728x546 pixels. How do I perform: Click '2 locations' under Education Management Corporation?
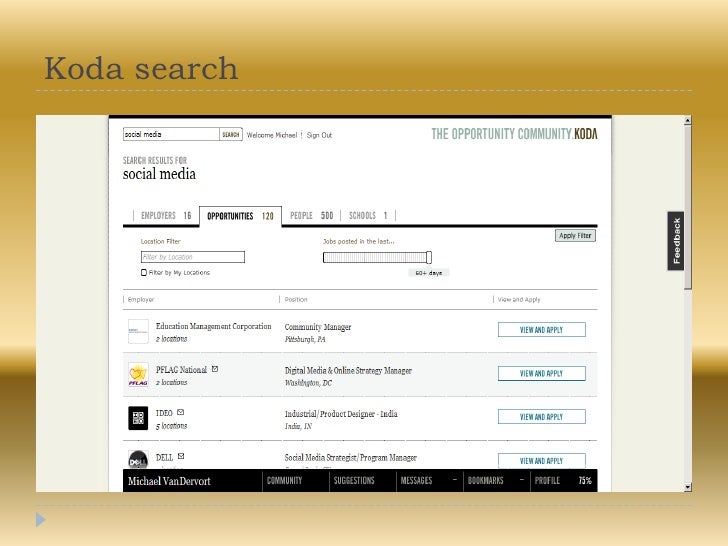171,339
